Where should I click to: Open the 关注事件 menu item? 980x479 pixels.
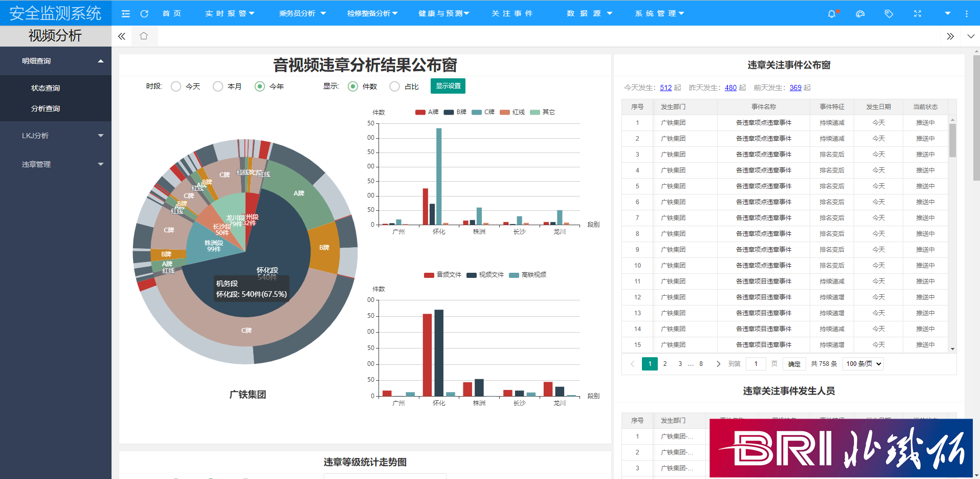(512, 13)
